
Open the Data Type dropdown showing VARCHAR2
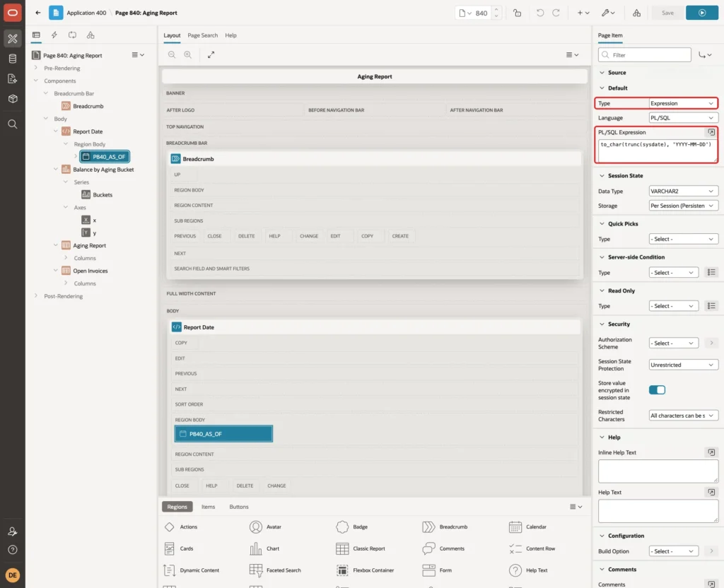pyautogui.click(x=683, y=191)
